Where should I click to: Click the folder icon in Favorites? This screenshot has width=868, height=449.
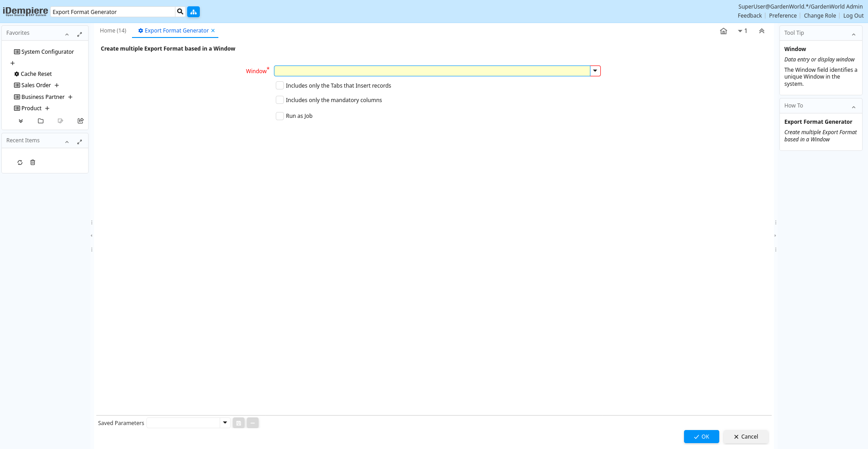(41, 121)
